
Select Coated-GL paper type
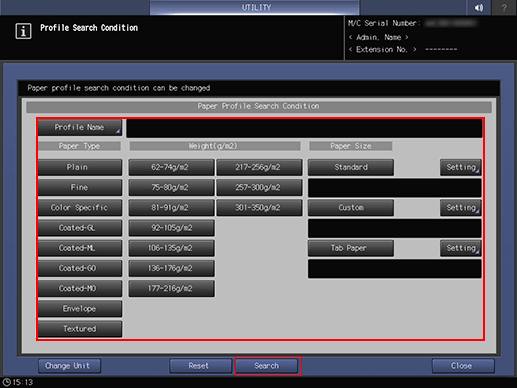pyautogui.click(x=80, y=228)
